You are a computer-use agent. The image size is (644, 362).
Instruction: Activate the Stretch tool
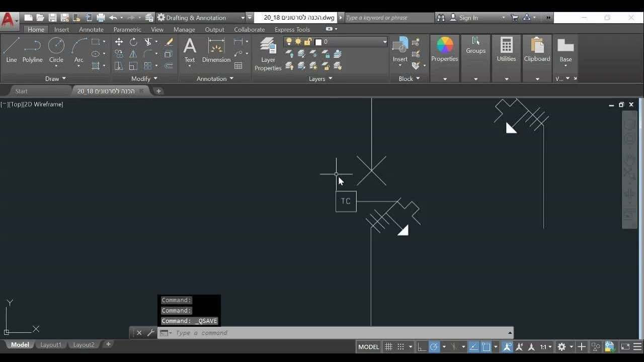tap(119, 66)
